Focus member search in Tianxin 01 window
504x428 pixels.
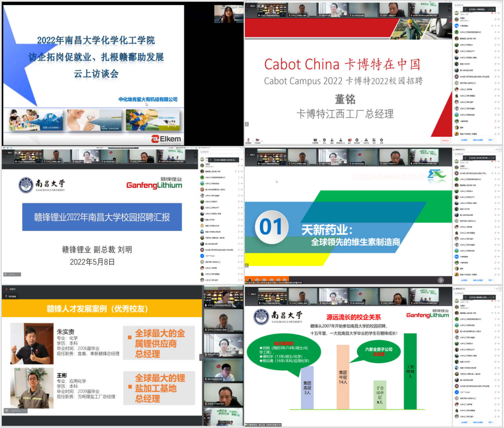tap(477, 154)
